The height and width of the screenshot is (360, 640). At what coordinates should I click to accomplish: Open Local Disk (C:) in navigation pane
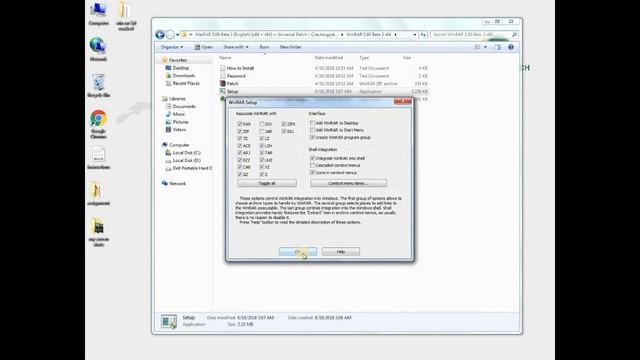click(x=186, y=153)
